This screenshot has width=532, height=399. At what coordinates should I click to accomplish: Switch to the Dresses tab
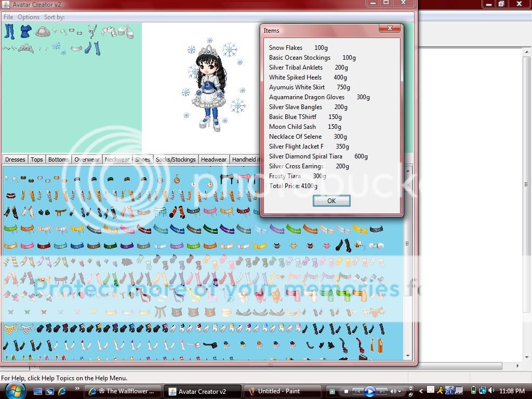click(x=15, y=159)
